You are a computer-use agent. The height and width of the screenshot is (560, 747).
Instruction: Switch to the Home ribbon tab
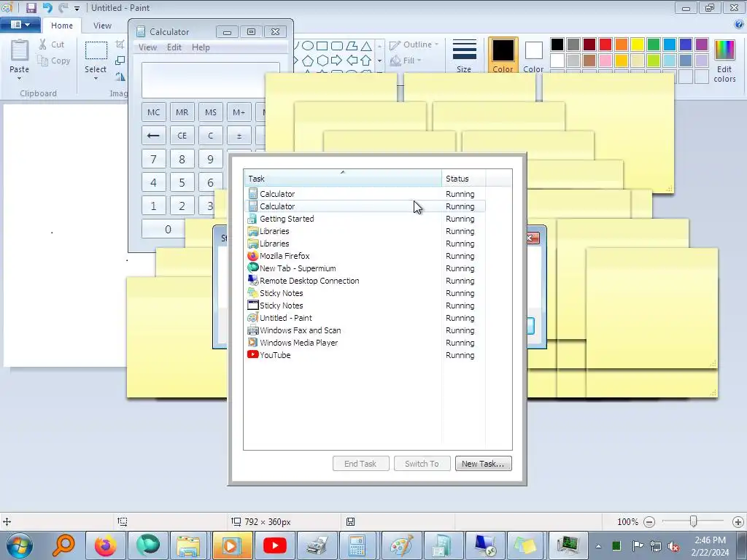tap(62, 26)
